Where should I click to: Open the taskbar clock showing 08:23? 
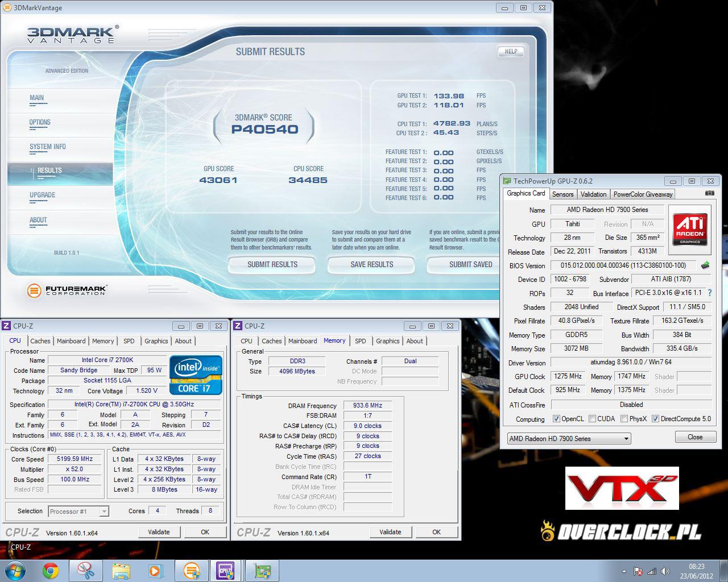point(697,571)
